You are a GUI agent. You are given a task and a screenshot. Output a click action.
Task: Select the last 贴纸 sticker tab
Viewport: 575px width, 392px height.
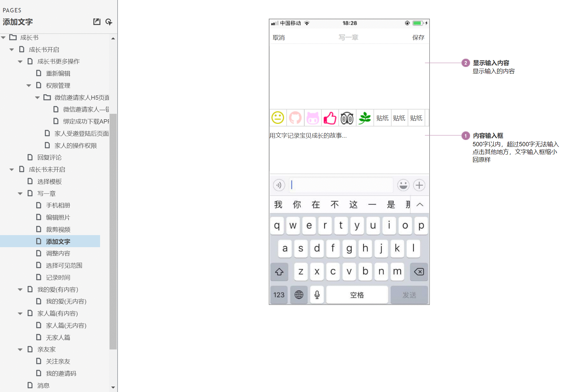click(x=416, y=118)
